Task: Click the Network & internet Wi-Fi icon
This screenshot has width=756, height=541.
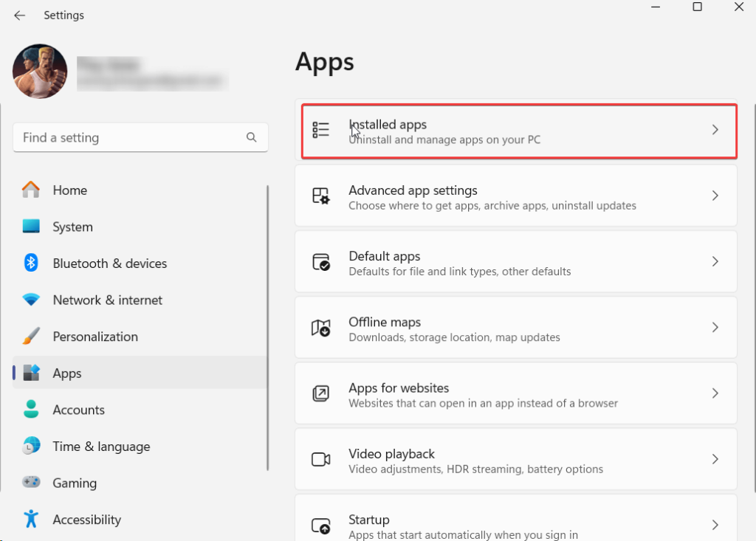Action: 31,300
